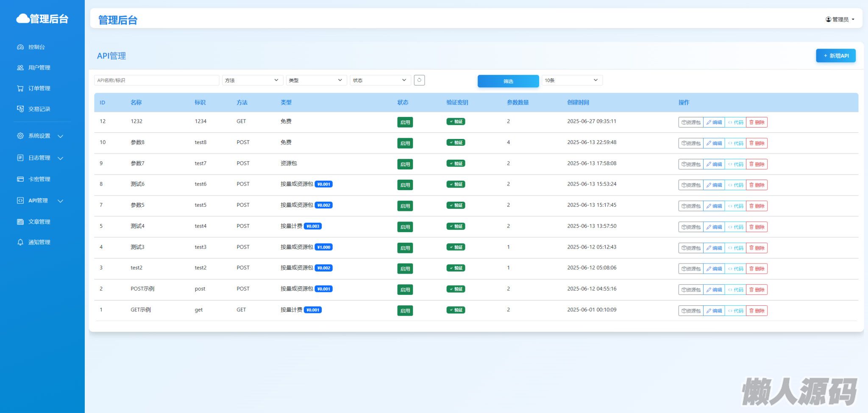
Task: Click 删除 for the 测试6 row
Action: click(x=757, y=185)
